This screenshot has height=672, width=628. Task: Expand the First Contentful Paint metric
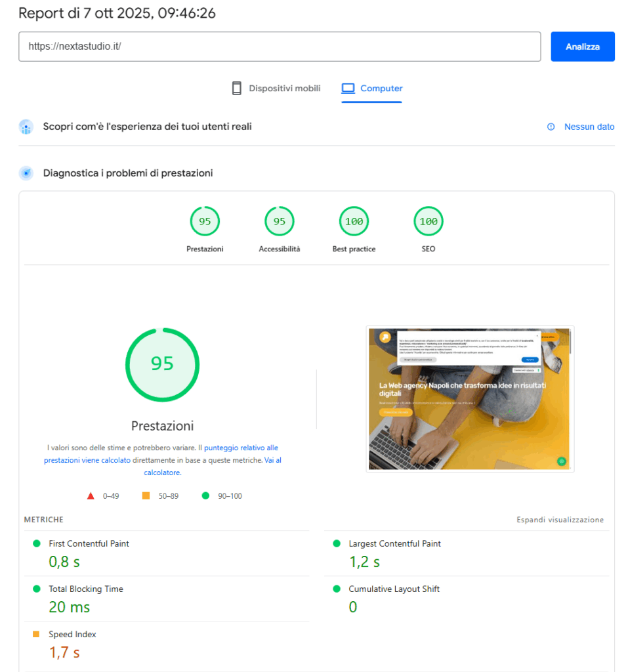click(x=89, y=544)
